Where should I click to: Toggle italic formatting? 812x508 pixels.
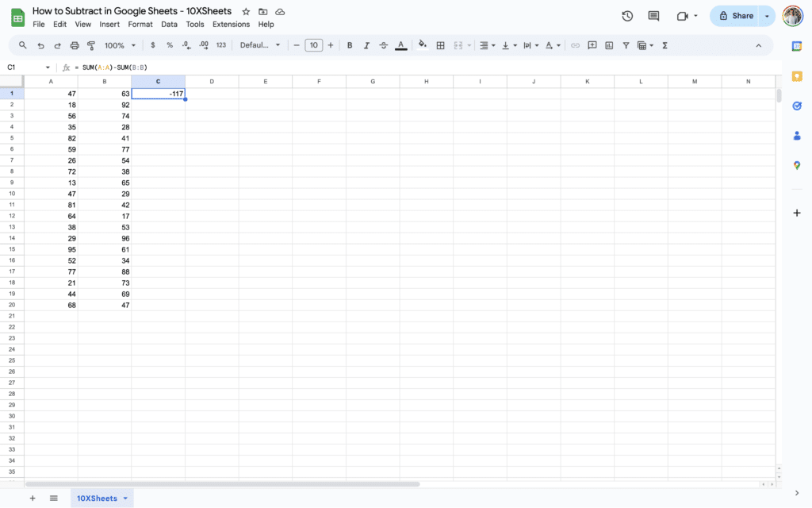(x=366, y=45)
